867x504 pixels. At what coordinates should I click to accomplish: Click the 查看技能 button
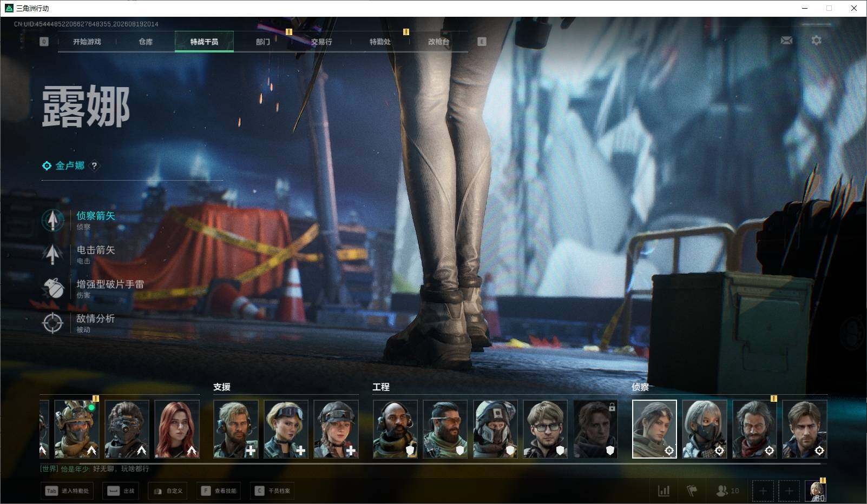219,491
